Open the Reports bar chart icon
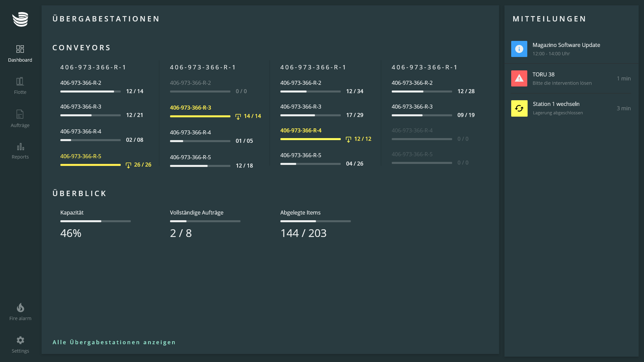The height and width of the screenshot is (362, 644). 20,146
